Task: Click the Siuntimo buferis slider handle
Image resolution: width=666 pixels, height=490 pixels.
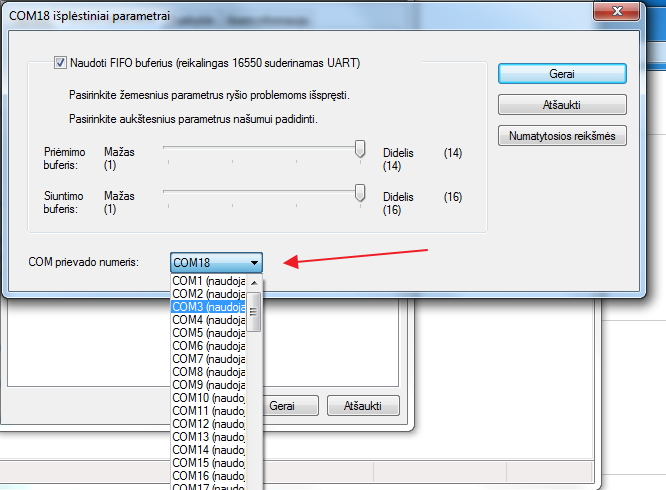Action: click(360, 193)
